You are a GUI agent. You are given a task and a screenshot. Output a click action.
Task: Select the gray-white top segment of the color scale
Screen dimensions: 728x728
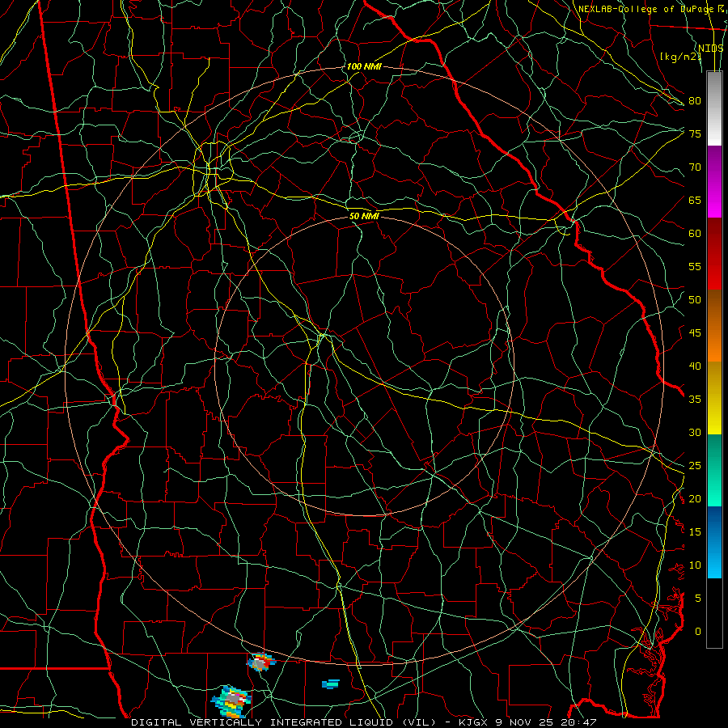[x=714, y=108]
